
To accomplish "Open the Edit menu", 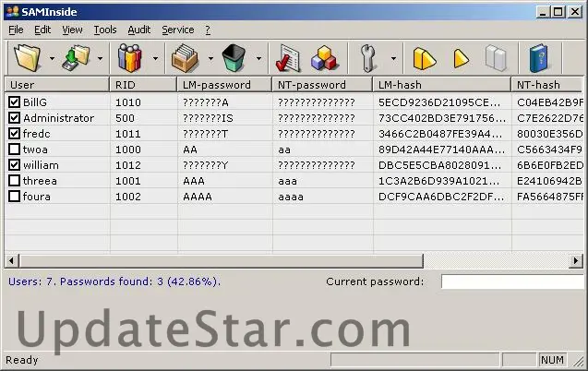I will click(42, 30).
